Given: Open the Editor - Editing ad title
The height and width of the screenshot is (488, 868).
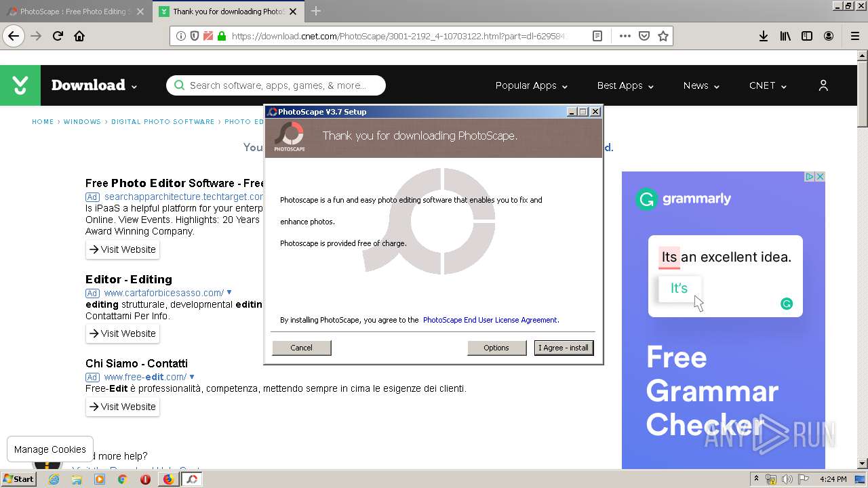Looking at the screenshot, I should point(129,279).
